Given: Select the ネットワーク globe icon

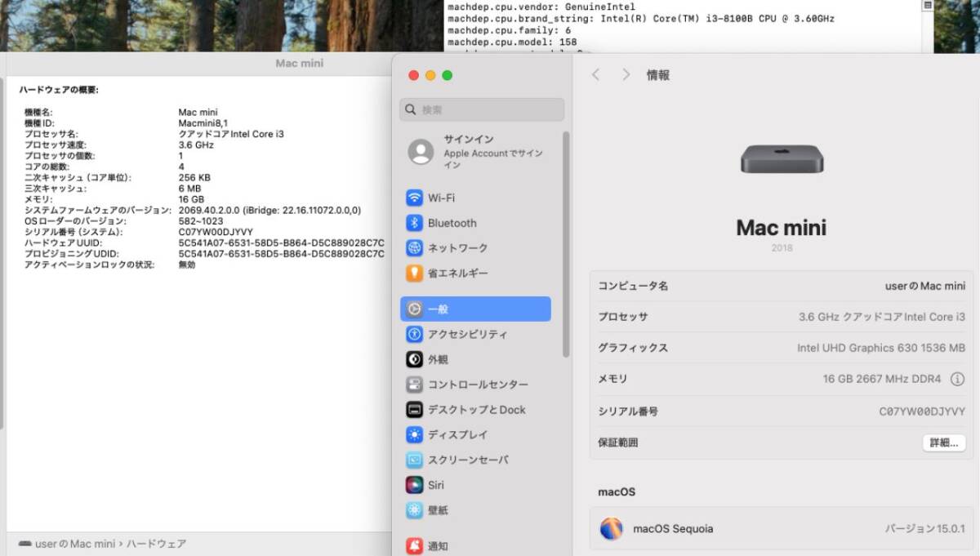Looking at the screenshot, I should pyautogui.click(x=414, y=248).
